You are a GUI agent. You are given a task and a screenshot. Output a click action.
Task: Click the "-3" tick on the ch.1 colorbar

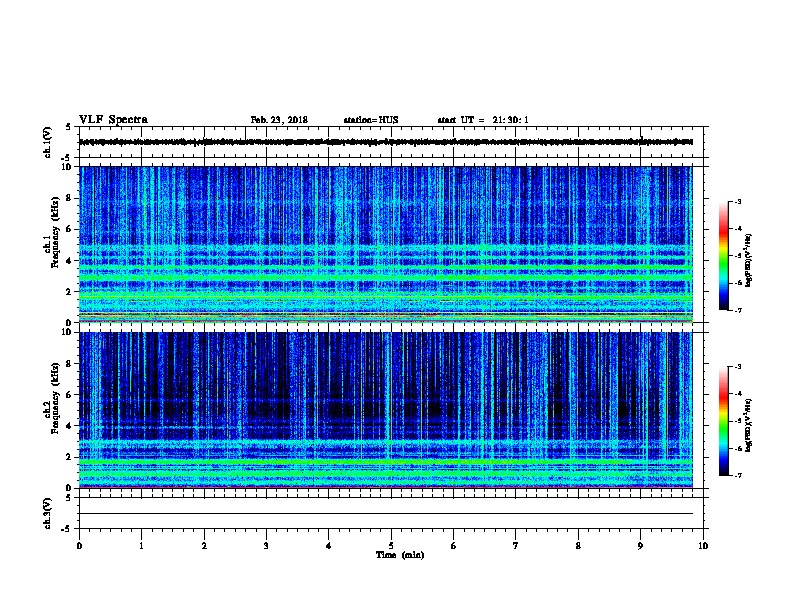tap(738, 201)
